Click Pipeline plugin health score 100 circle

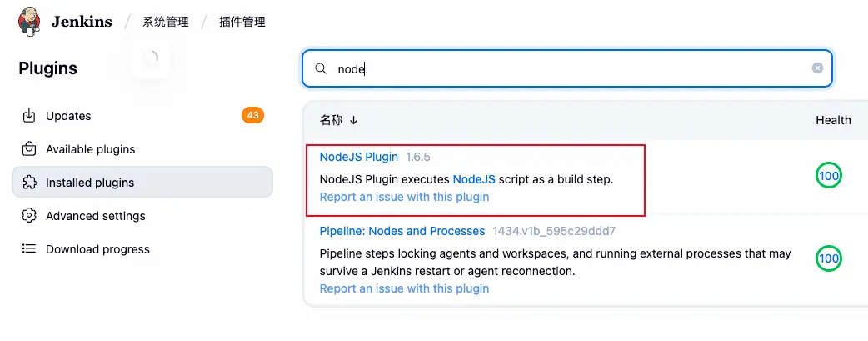point(828,258)
